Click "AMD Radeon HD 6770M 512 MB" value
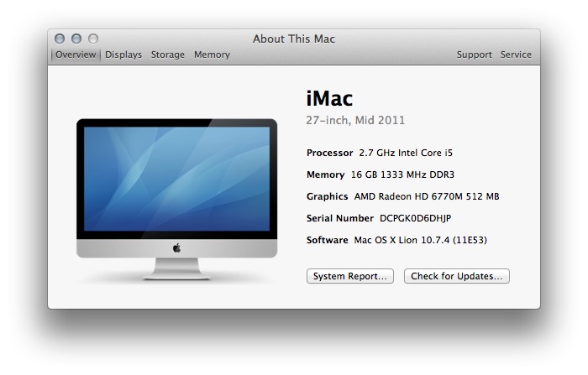Image resolution: width=588 pixels, height=375 pixels. [x=427, y=196]
